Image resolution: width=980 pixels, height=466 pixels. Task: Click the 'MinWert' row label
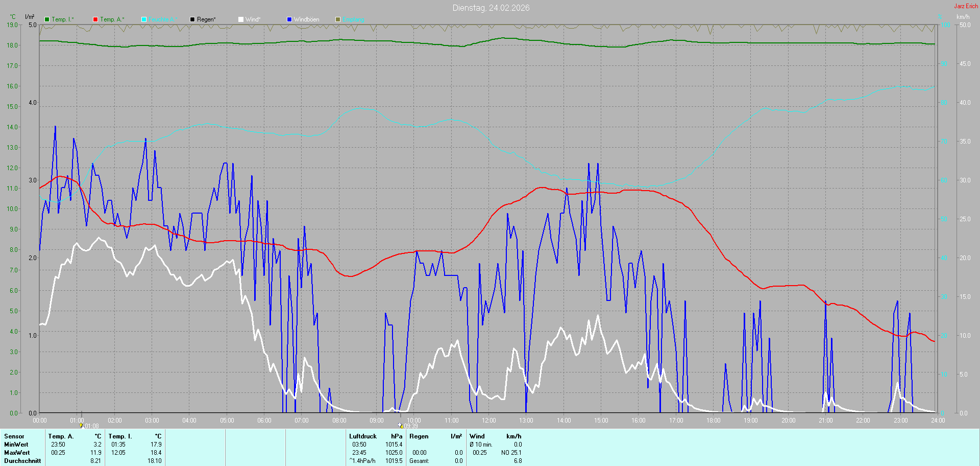point(16,445)
